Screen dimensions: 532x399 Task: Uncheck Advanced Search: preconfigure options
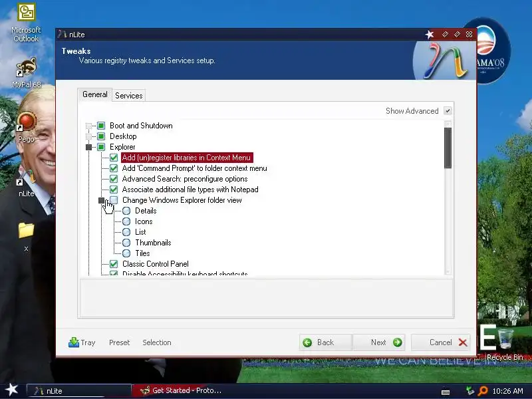[x=114, y=179]
